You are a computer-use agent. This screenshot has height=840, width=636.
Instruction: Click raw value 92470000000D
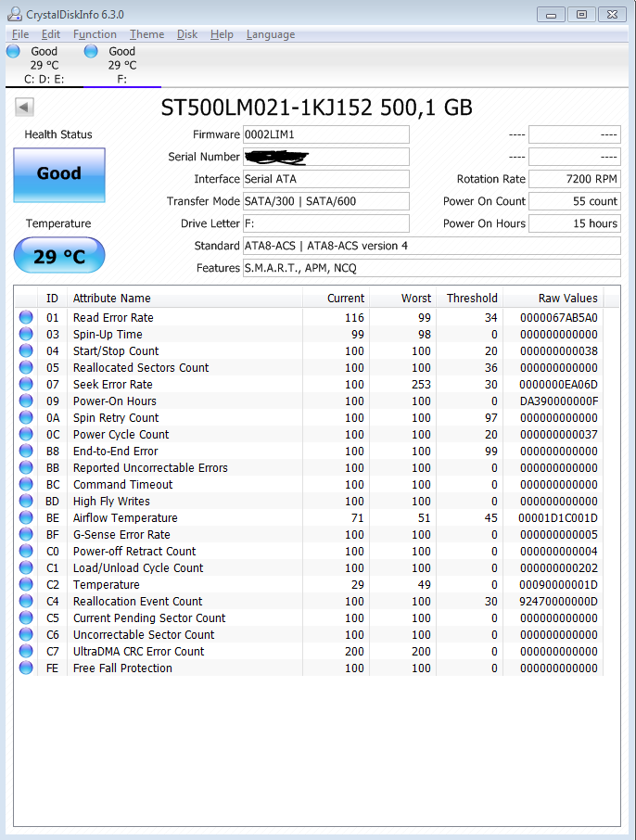[x=558, y=601]
